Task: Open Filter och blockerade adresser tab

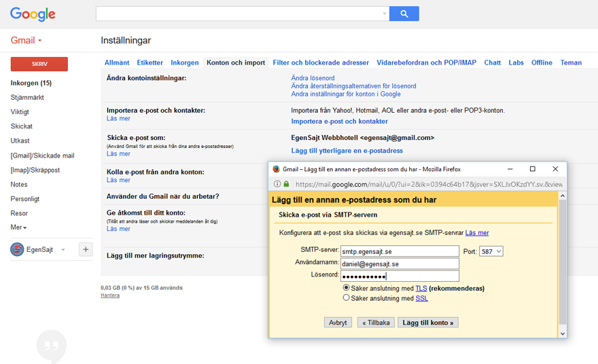Action: point(321,62)
